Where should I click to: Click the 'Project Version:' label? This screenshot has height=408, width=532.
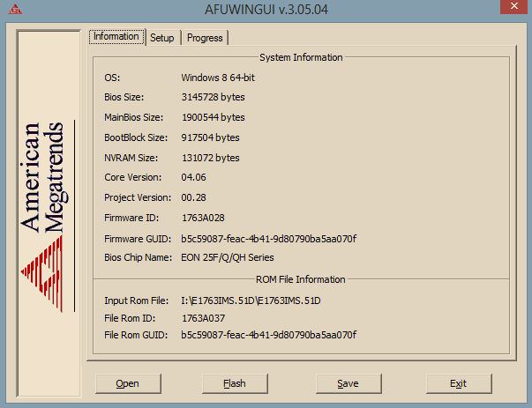tap(138, 197)
